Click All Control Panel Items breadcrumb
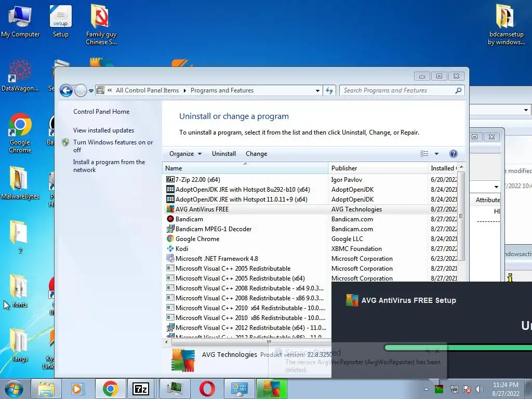The height and width of the screenshot is (399, 532). 147,90
